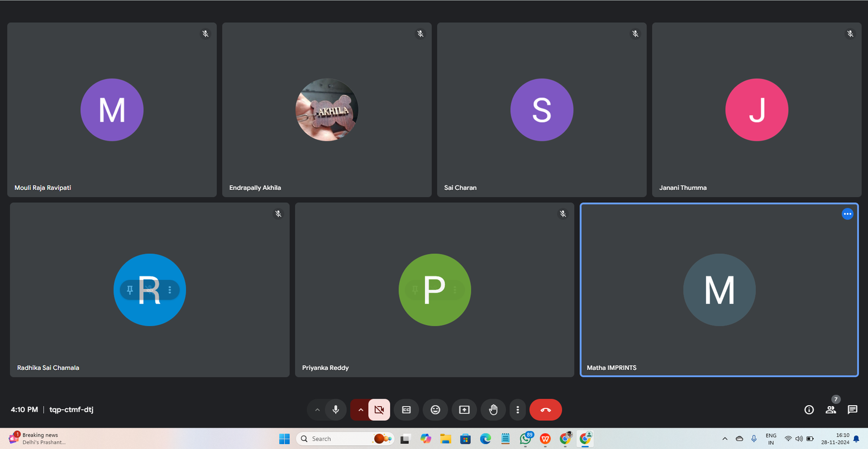Click the name label Priyanka Reddy

tap(325, 368)
